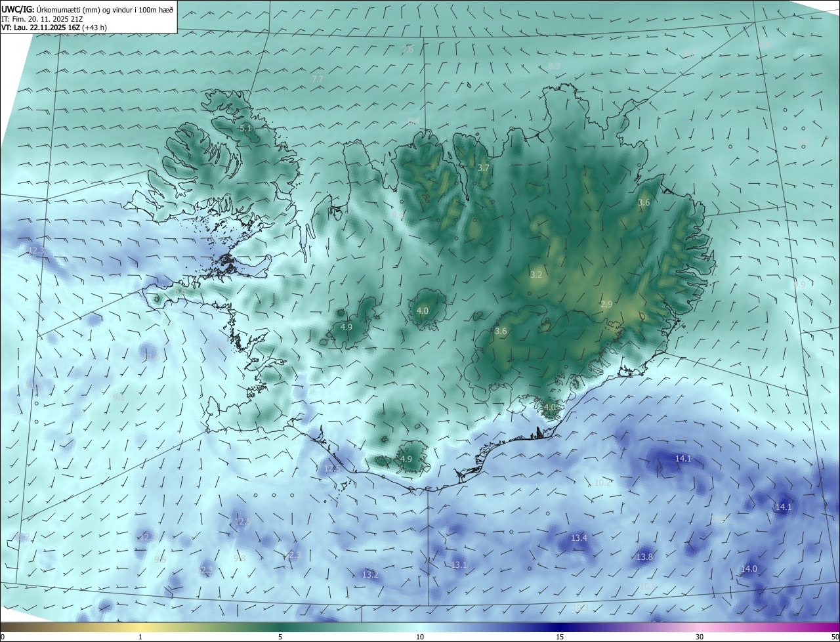Click the 14.0 value label on the map
The height and width of the screenshot is (642, 840).
[x=749, y=568]
